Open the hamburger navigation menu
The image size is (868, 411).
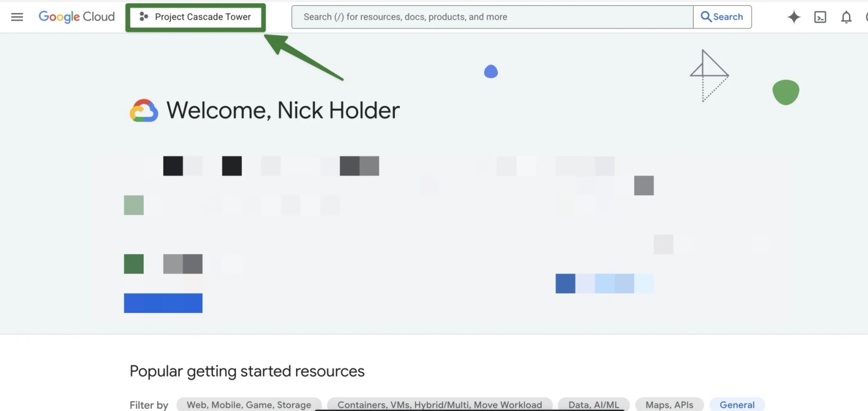17,17
